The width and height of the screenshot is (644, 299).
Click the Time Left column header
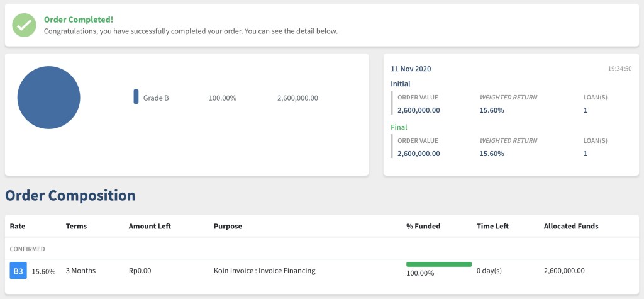tap(492, 226)
